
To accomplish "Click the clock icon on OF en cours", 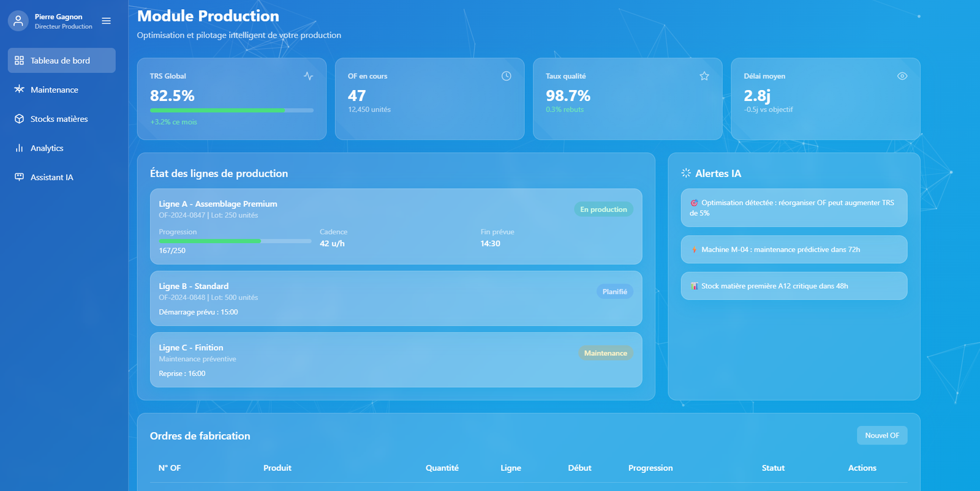I will point(506,76).
